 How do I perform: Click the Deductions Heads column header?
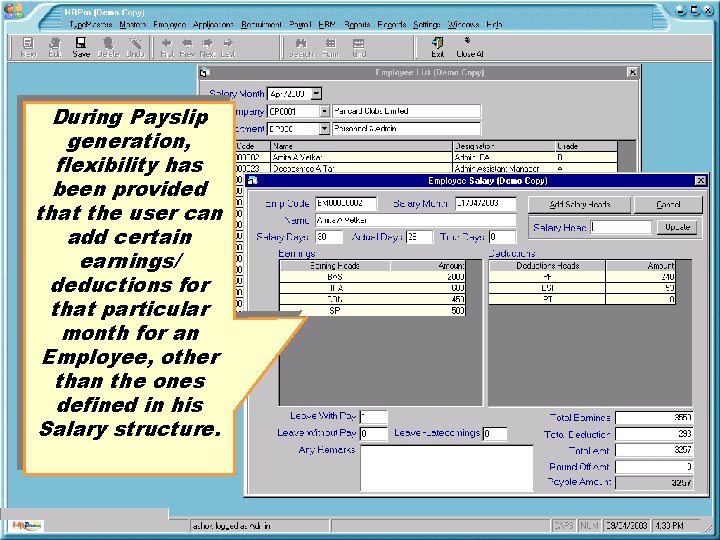547,265
